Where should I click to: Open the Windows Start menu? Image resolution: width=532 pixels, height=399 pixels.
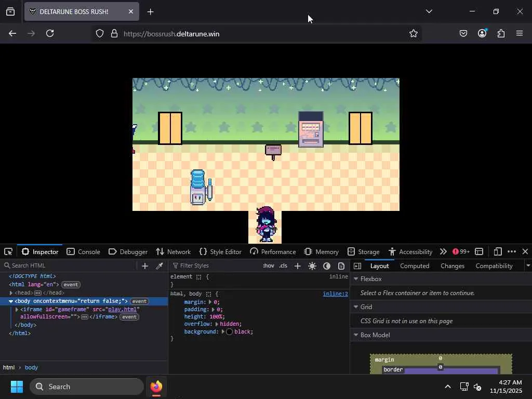(17, 387)
